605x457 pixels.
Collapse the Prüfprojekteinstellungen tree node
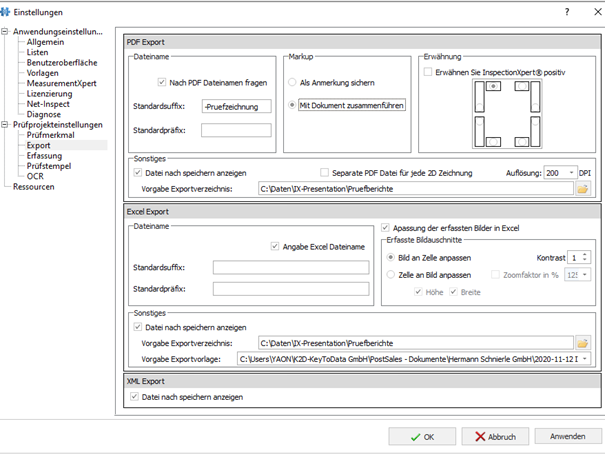(5, 125)
